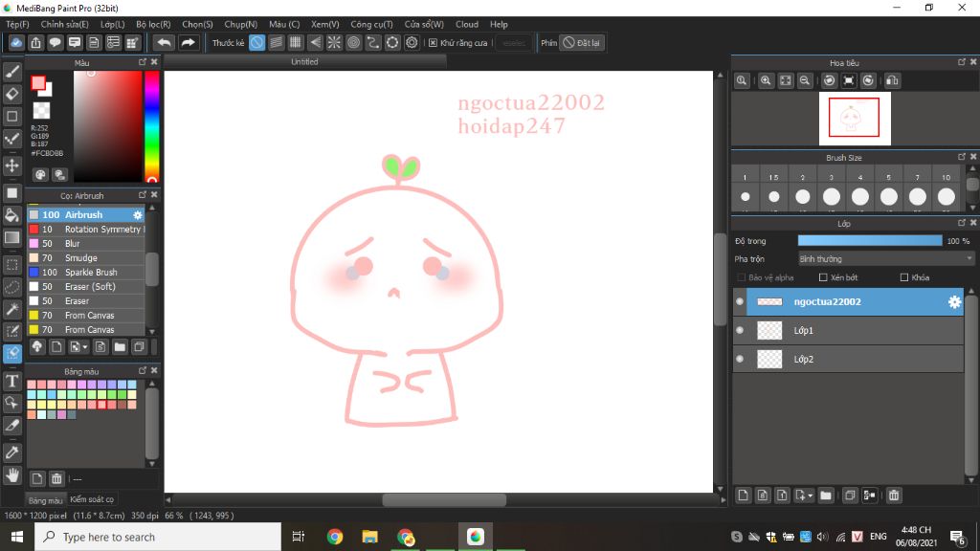Open the Bộ lọc(R) menu
The height and width of the screenshot is (551, 980).
(x=153, y=24)
